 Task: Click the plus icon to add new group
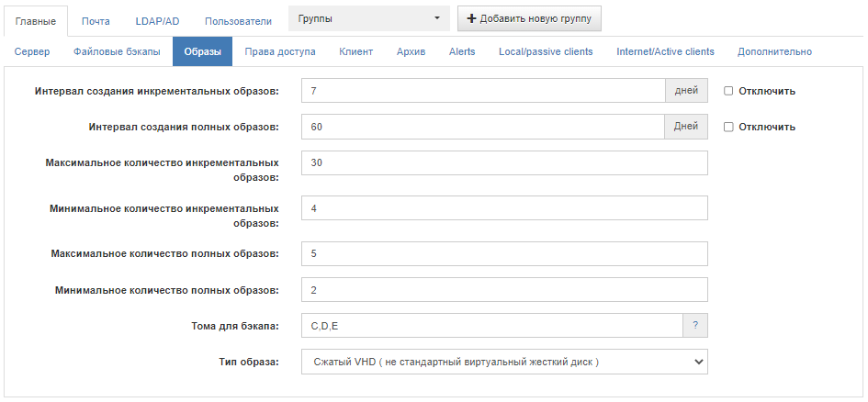[471, 18]
